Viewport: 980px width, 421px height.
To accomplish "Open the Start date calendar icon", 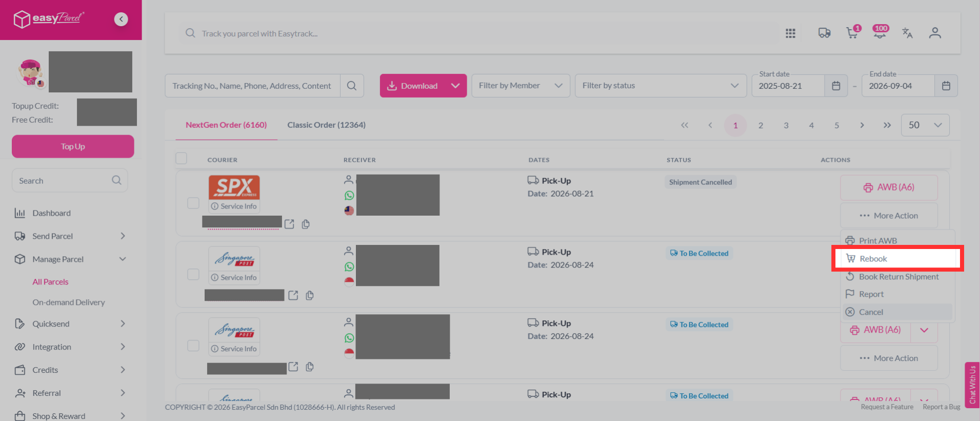I will coord(836,86).
